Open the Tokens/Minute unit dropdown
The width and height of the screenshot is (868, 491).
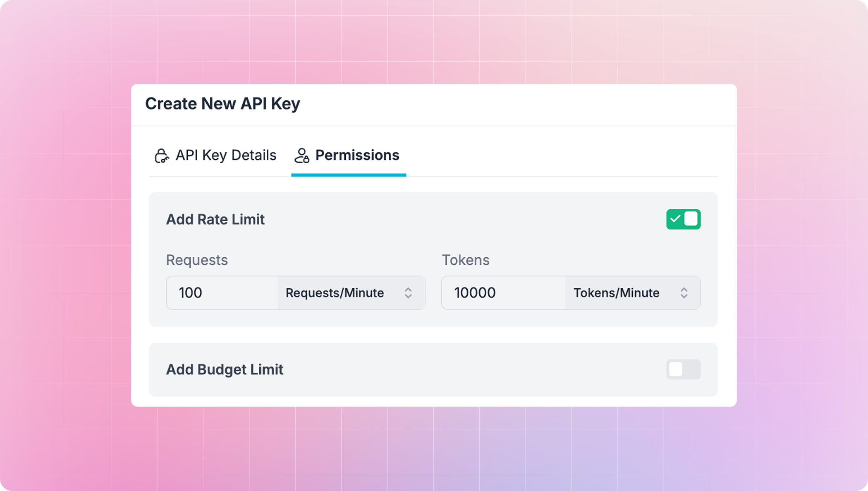[x=632, y=293]
